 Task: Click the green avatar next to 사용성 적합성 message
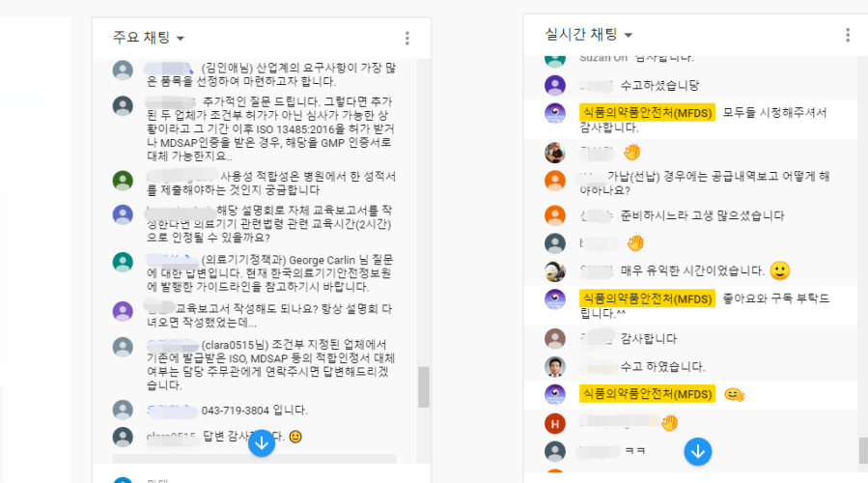point(123,181)
